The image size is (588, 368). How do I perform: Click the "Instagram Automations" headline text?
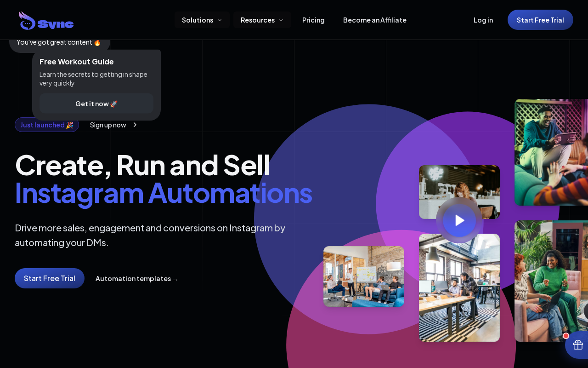[164, 192]
